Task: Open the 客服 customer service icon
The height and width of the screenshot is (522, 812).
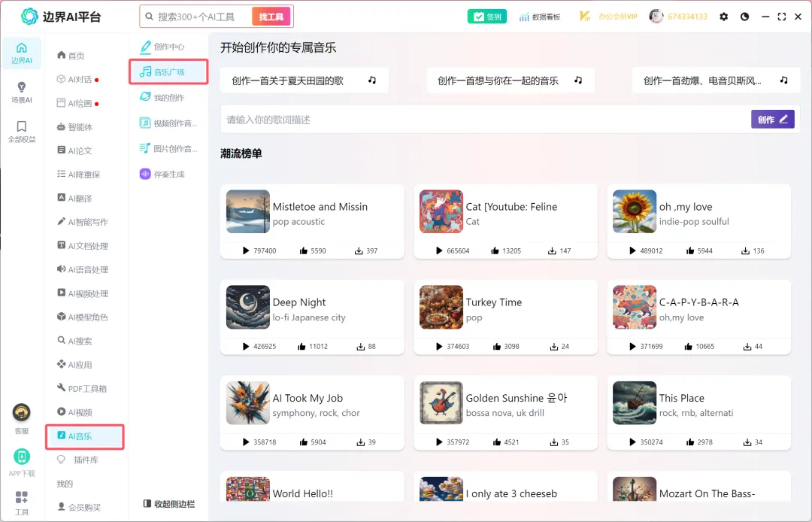Action: click(x=21, y=413)
